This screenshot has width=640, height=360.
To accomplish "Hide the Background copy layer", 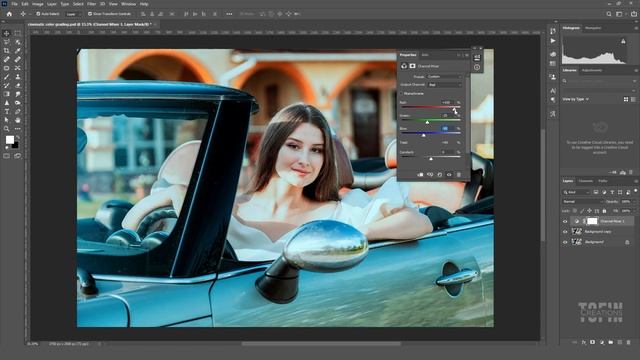I will [565, 231].
